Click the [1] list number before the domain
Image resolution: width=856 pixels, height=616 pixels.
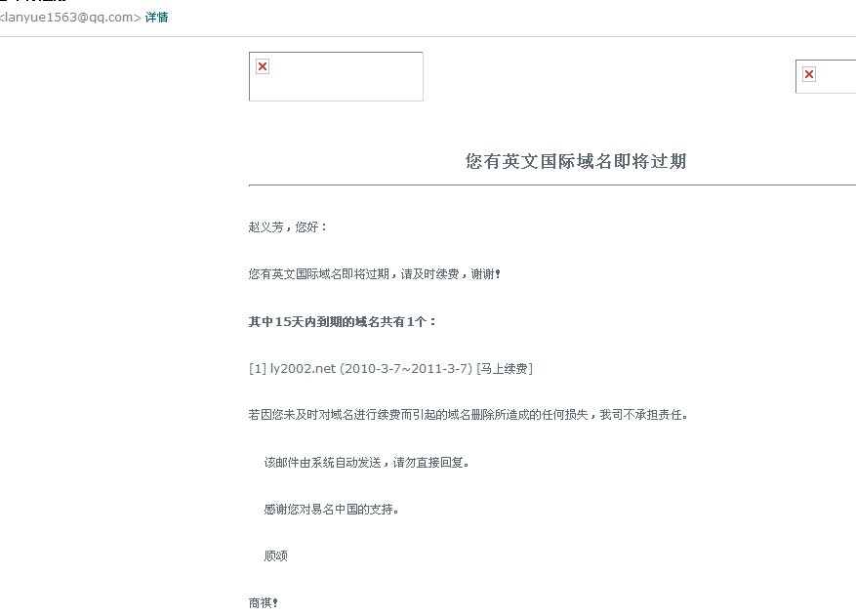(x=258, y=368)
